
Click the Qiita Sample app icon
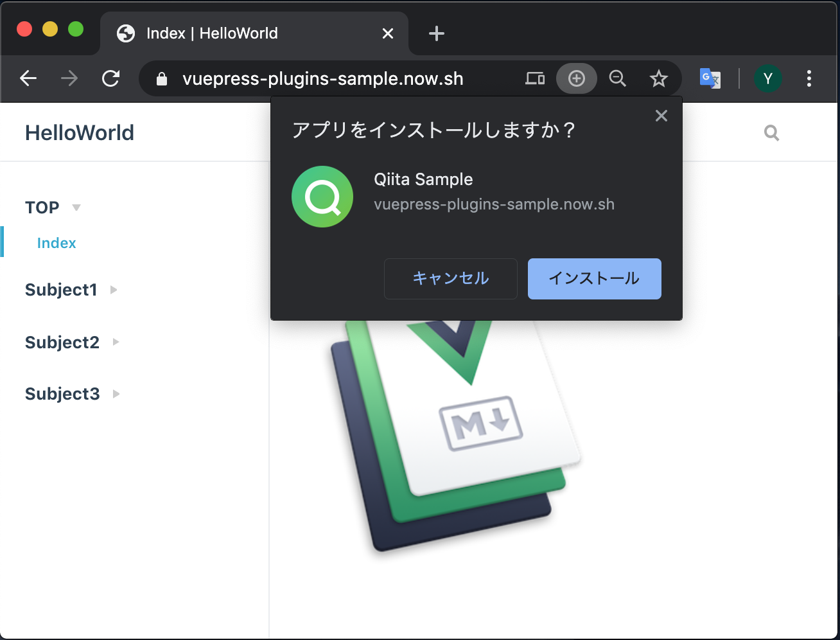(322, 197)
